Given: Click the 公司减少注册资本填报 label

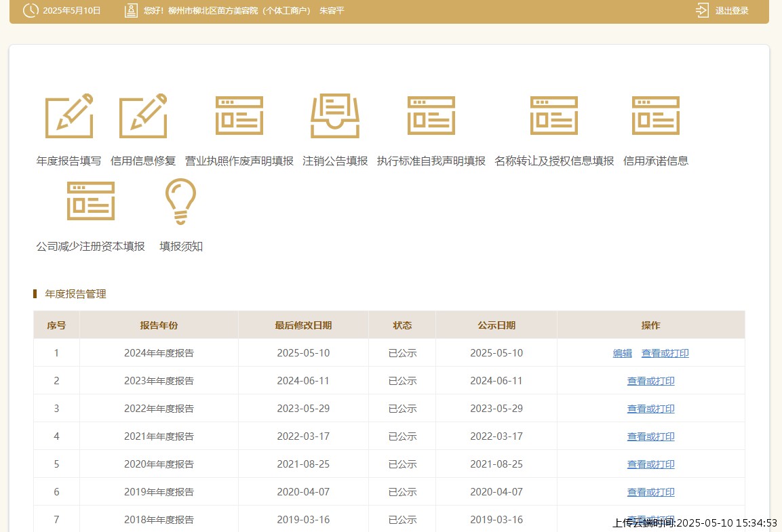Looking at the screenshot, I should click(x=91, y=247).
